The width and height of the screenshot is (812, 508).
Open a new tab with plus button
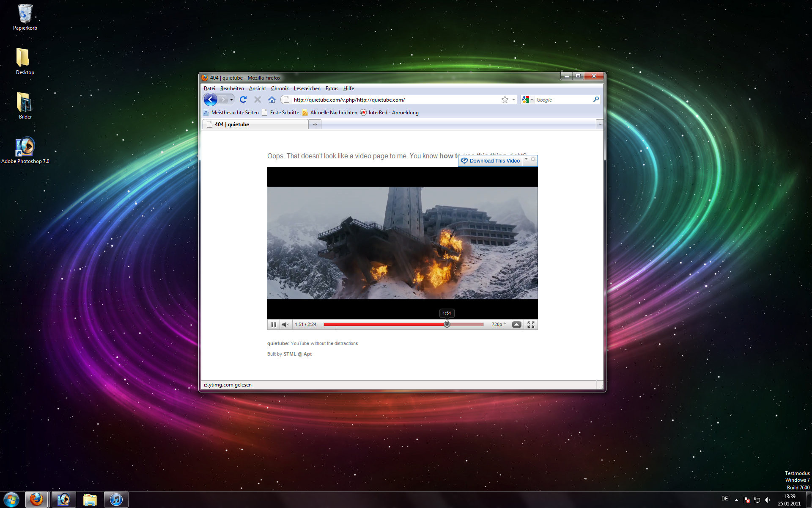point(315,124)
